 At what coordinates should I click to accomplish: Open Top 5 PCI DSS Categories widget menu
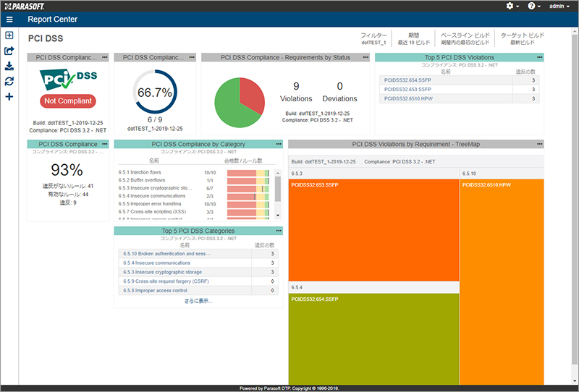279,231
